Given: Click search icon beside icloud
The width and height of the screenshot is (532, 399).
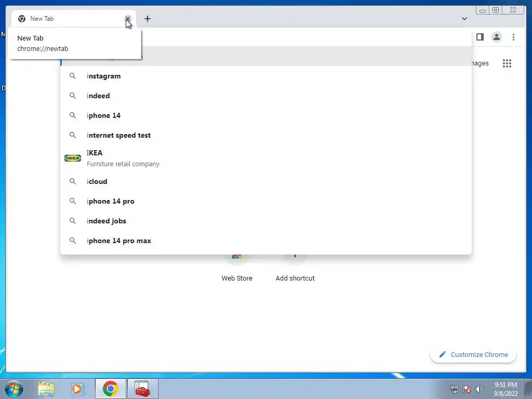Looking at the screenshot, I should 73,181.
